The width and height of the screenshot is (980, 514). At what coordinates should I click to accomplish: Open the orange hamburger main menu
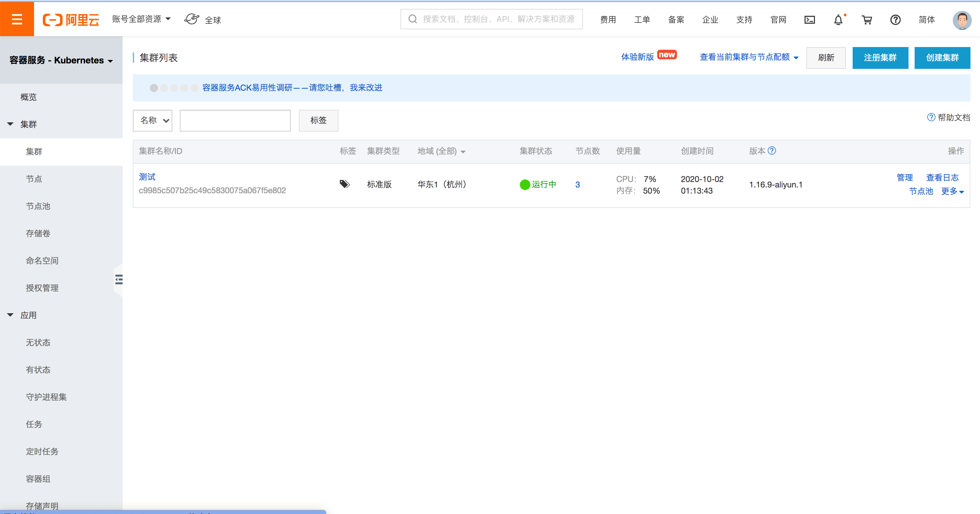point(17,19)
